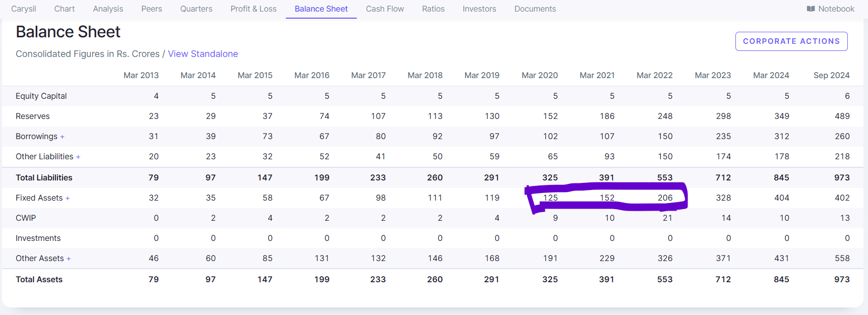Image resolution: width=868 pixels, height=315 pixels.
Task: Click Other Liabilities value 93 for Mar 2021
Action: click(x=609, y=157)
